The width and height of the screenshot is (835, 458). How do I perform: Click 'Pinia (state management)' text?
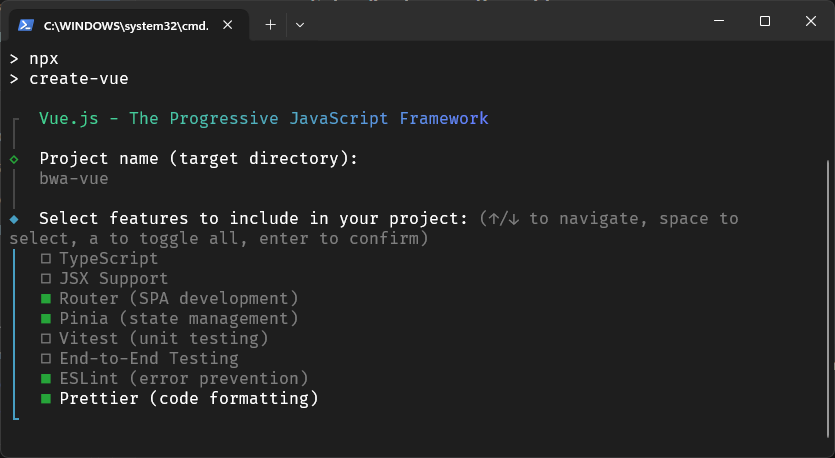coord(179,318)
